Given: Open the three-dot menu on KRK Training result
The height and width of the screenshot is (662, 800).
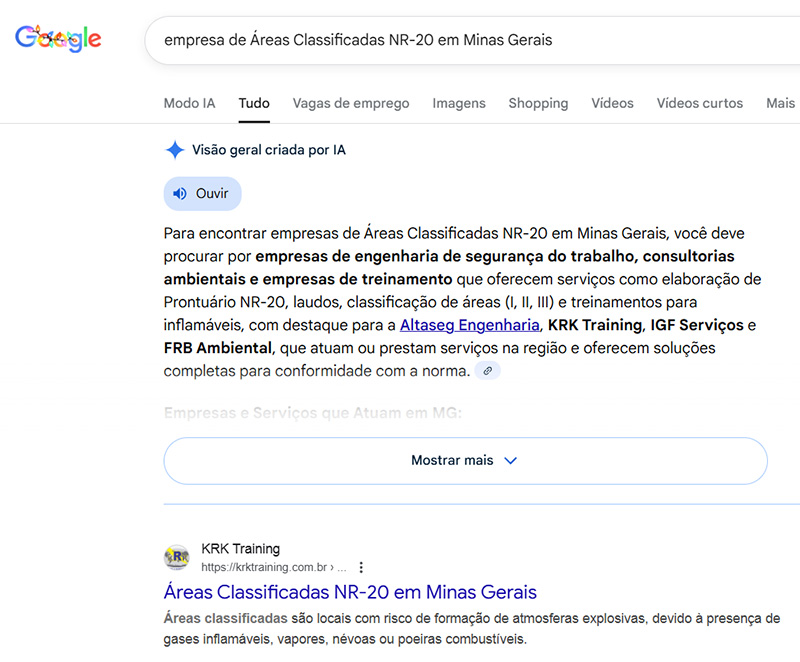Looking at the screenshot, I should coord(359,566).
